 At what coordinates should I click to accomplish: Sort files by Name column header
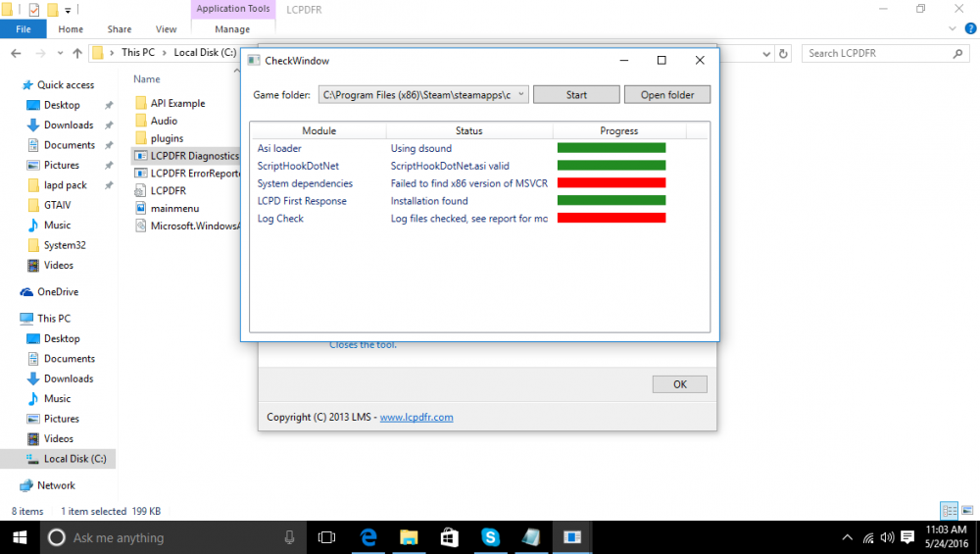[x=147, y=79]
